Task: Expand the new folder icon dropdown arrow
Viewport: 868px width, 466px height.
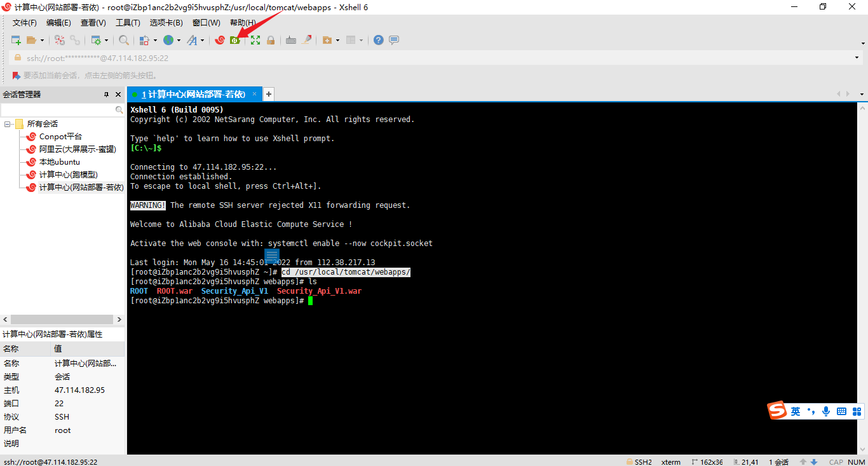Action: pyautogui.click(x=337, y=40)
